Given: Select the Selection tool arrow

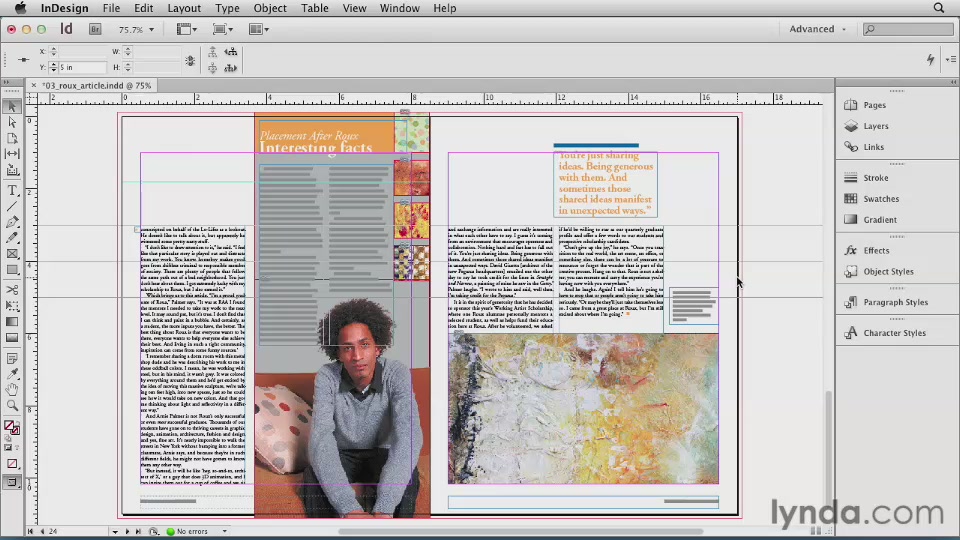Looking at the screenshot, I should (12, 107).
